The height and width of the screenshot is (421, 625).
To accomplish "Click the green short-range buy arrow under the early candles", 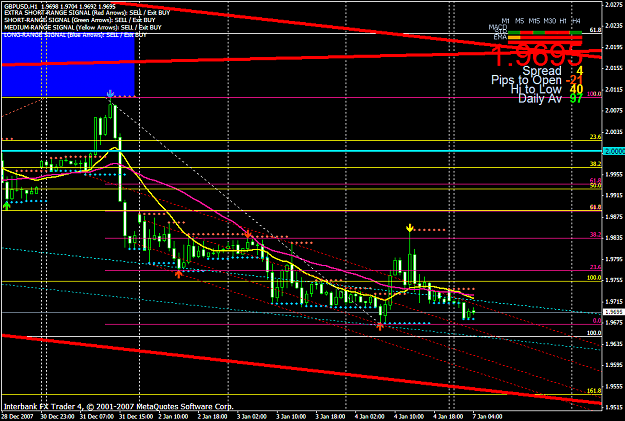I will (6, 205).
